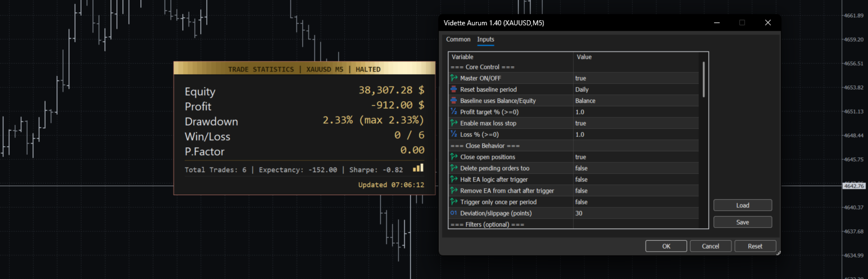Click the dialog resize grip in the corner
868x279 pixels.
point(779,253)
